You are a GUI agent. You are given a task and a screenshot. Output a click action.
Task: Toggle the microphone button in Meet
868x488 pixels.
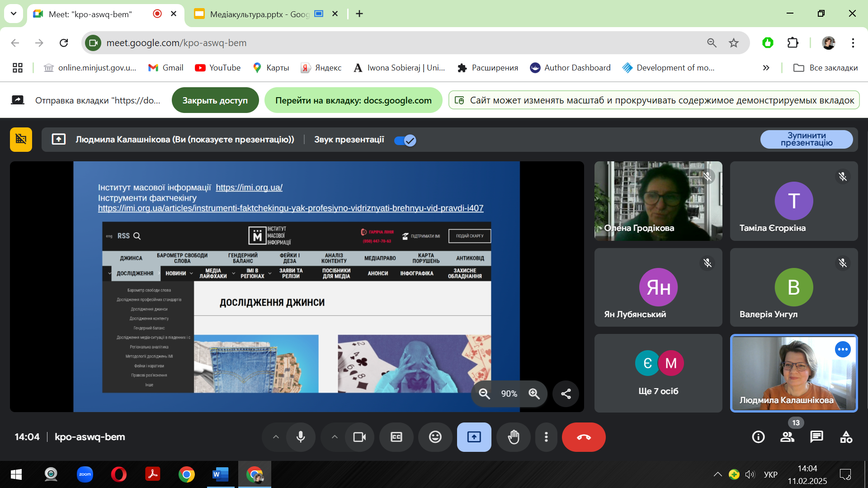point(301,437)
